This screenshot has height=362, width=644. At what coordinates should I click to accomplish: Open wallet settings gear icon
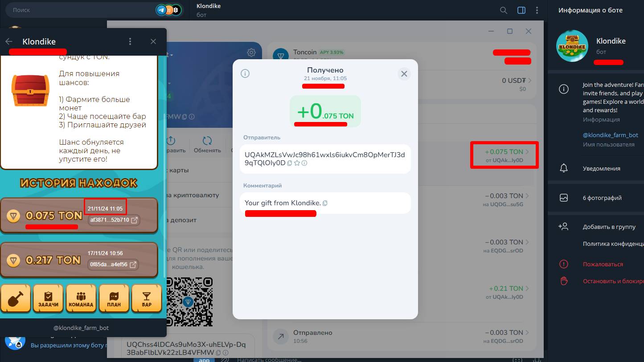click(251, 53)
